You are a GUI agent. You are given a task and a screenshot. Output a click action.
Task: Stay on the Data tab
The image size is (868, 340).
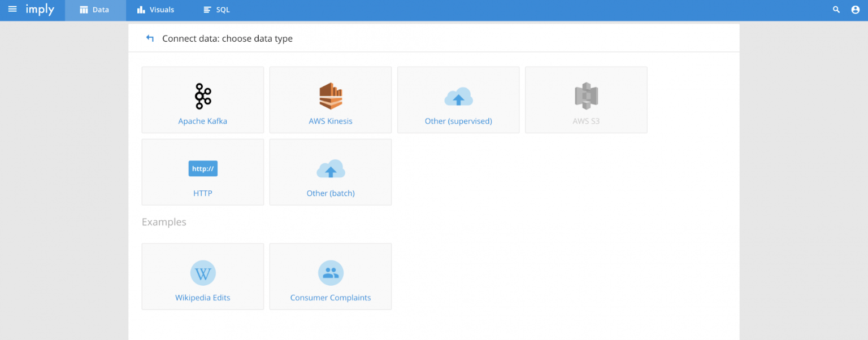point(95,10)
